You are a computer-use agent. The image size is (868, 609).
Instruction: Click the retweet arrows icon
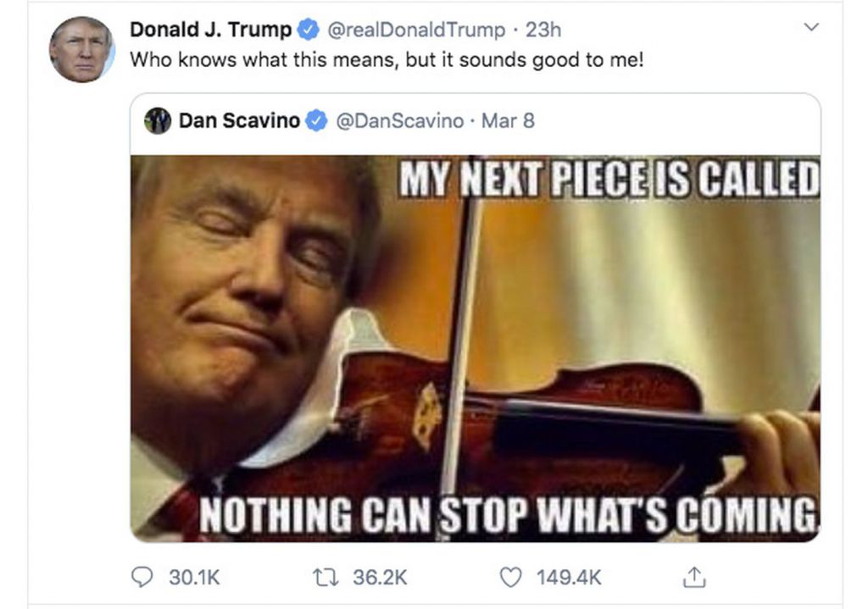click(x=325, y=578)
